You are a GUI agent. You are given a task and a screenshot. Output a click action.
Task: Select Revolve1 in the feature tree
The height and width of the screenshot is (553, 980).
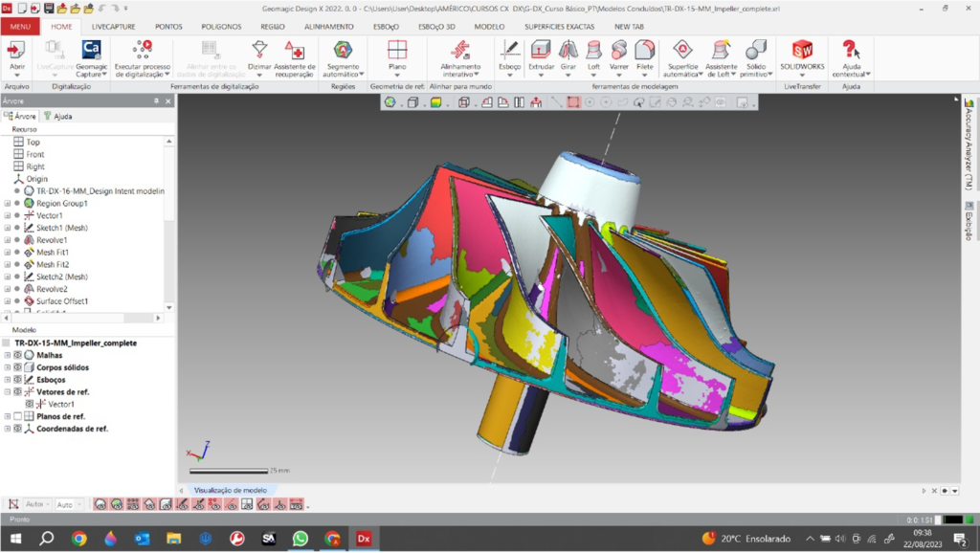click(52, 240)
